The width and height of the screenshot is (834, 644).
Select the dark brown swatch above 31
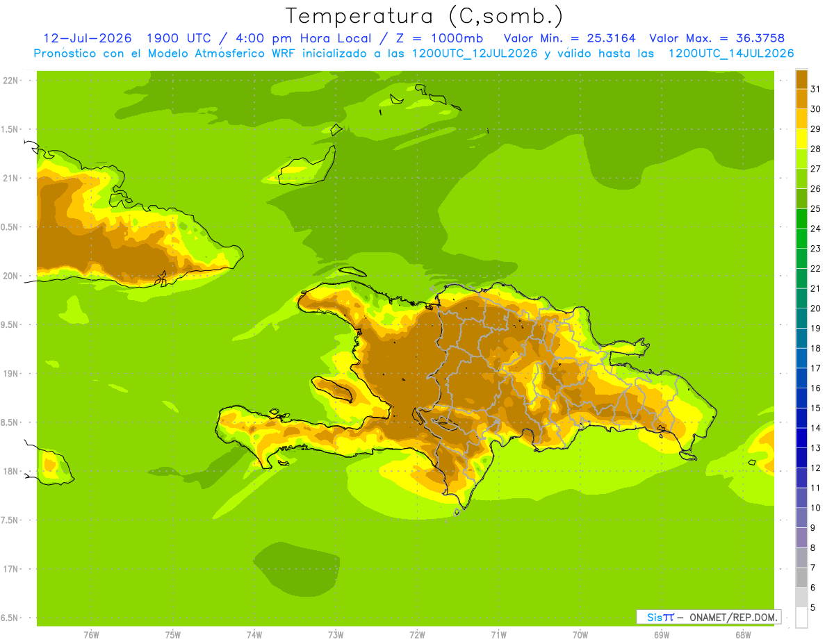tap(801, 79)
